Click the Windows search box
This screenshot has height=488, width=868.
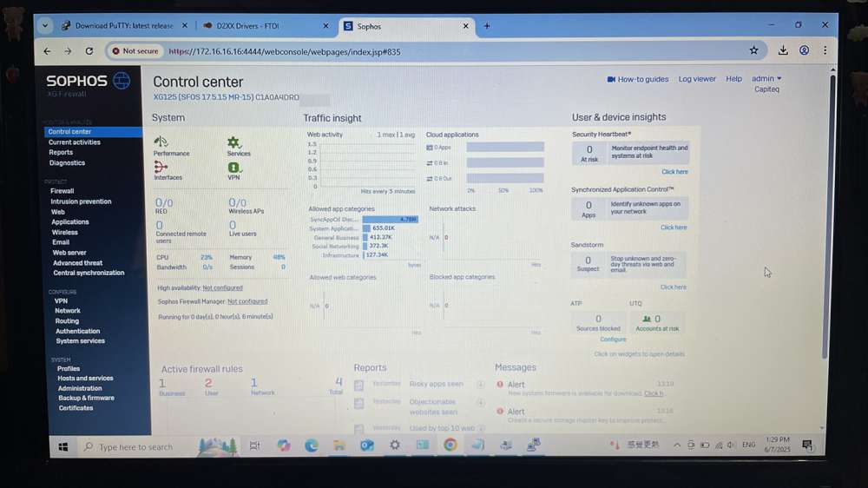(135, 446)
